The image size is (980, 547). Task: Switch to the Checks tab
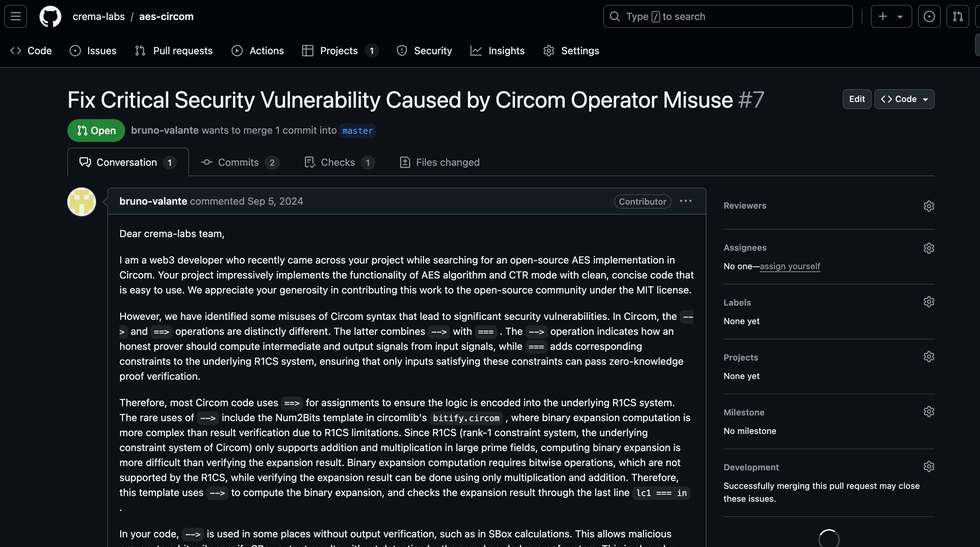(x=340, y=162)
